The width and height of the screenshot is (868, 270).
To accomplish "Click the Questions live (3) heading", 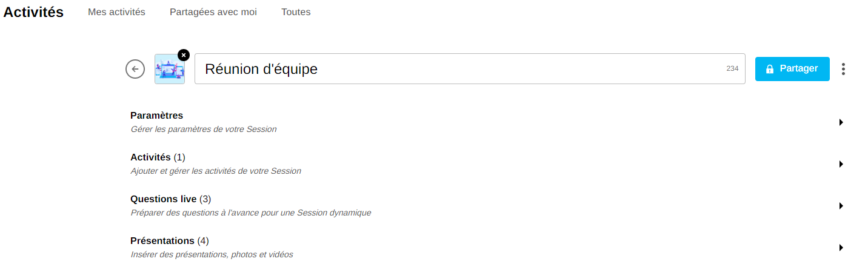I will (170, 199).
